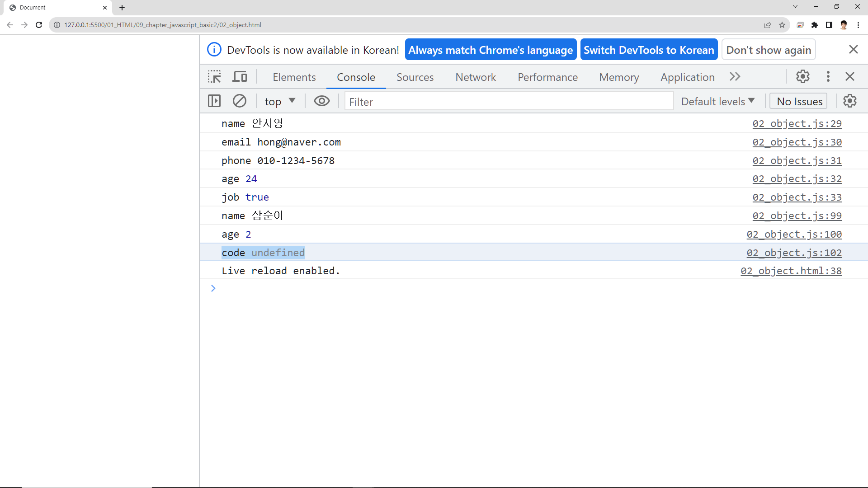Viewport: 868px width, 488px height.
Task: Bookmark this page with star icon
Action: click(782, 25)
